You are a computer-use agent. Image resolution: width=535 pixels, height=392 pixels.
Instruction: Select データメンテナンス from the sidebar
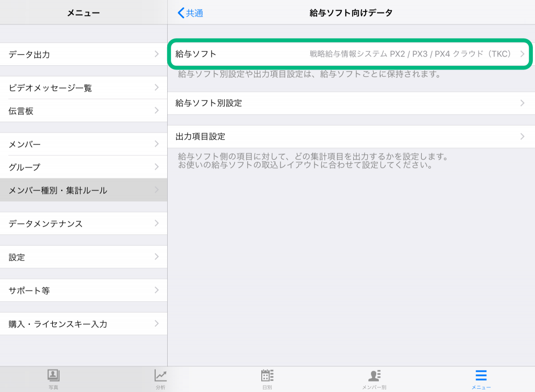click(x=84, y=223)
